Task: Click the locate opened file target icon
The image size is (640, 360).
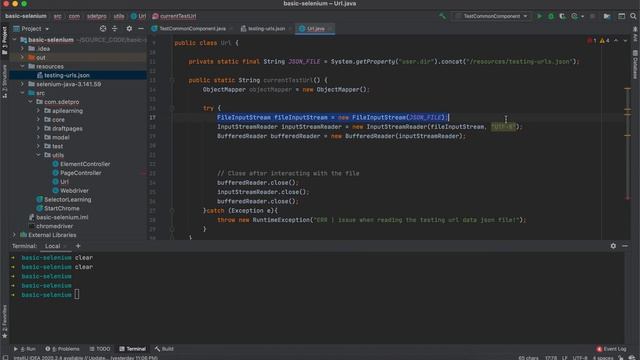Action: click(x=103, y=29)
